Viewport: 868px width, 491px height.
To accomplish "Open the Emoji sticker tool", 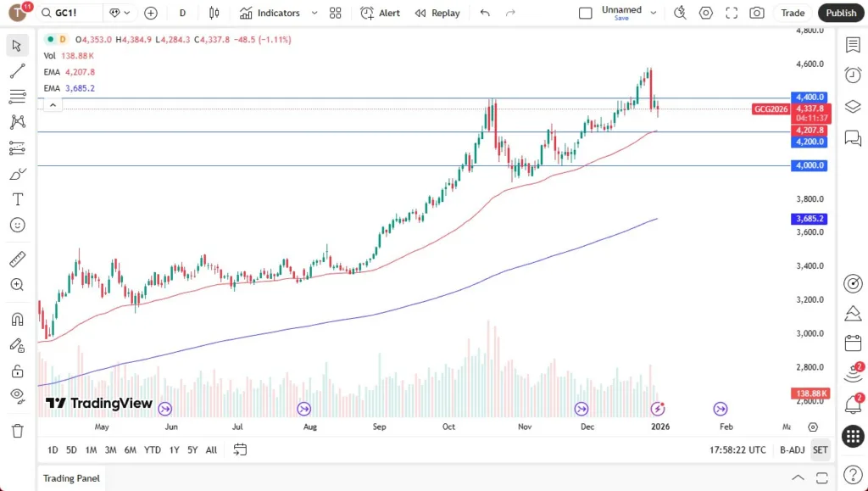I will point(18,225).
